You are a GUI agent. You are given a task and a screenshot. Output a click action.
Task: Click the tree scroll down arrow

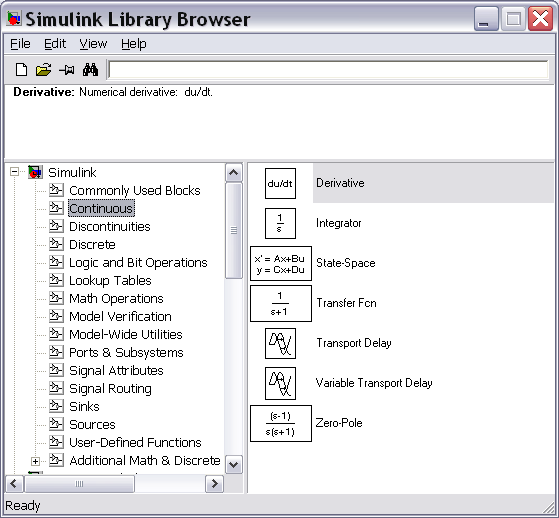(x=234, y=465)
